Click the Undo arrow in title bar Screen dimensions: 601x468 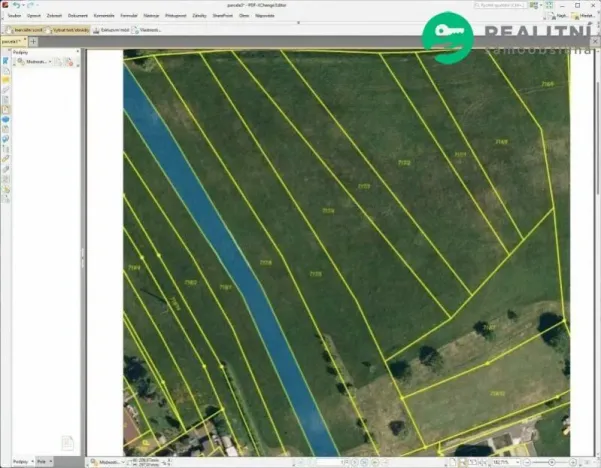(17, 5)
